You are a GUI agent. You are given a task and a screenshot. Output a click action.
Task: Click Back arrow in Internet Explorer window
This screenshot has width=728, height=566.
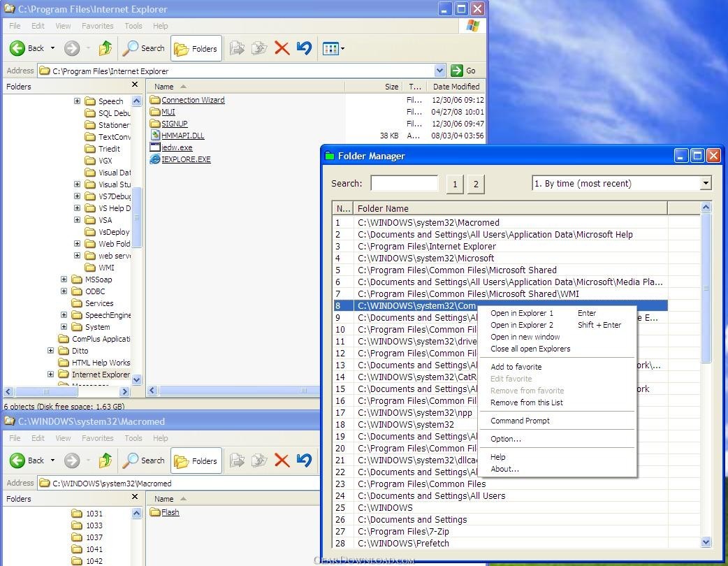coord(17,48)
